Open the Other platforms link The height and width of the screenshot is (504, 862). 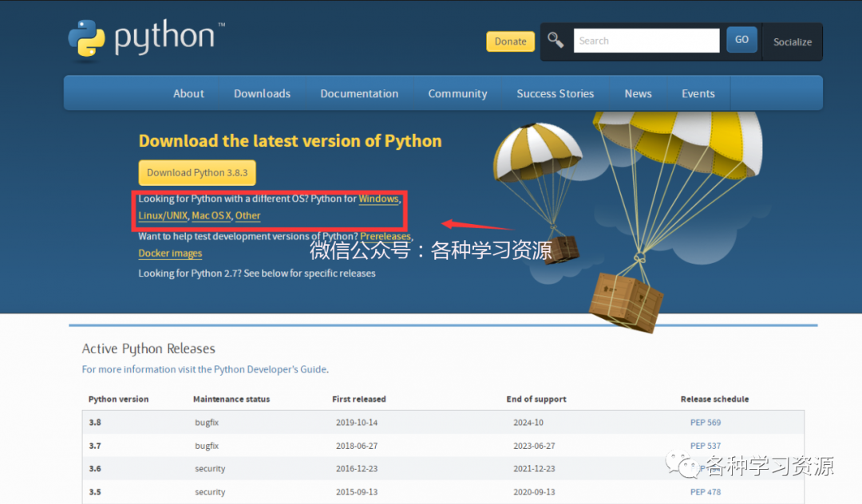click(x=248, y=216)
